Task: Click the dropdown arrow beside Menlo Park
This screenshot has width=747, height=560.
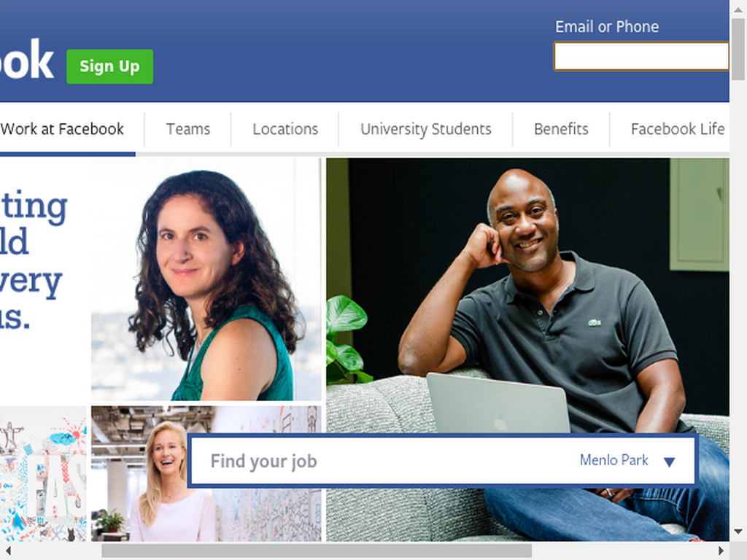Action: (670, 462)
